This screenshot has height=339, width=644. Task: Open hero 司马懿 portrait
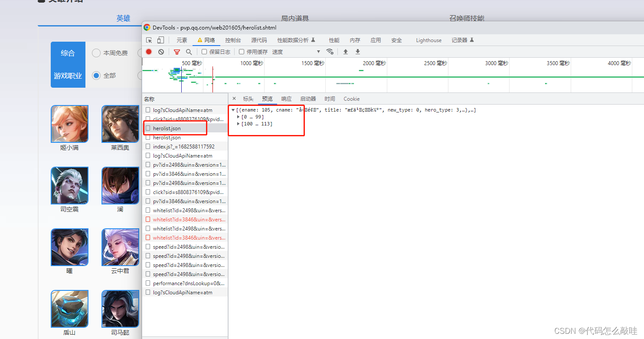[x=120, y=309]
